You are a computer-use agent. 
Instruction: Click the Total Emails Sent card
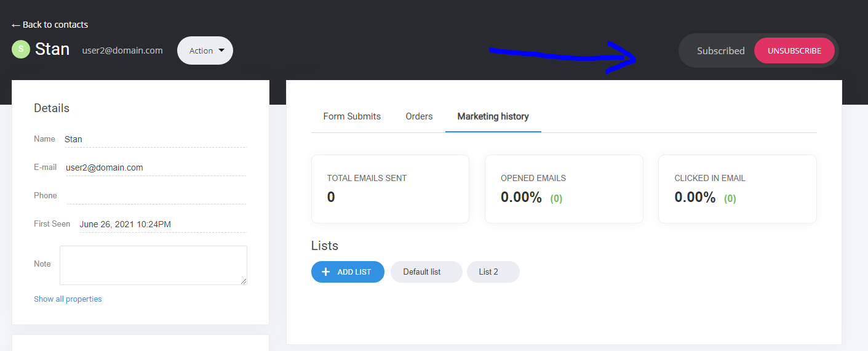[x=390, y=189]
